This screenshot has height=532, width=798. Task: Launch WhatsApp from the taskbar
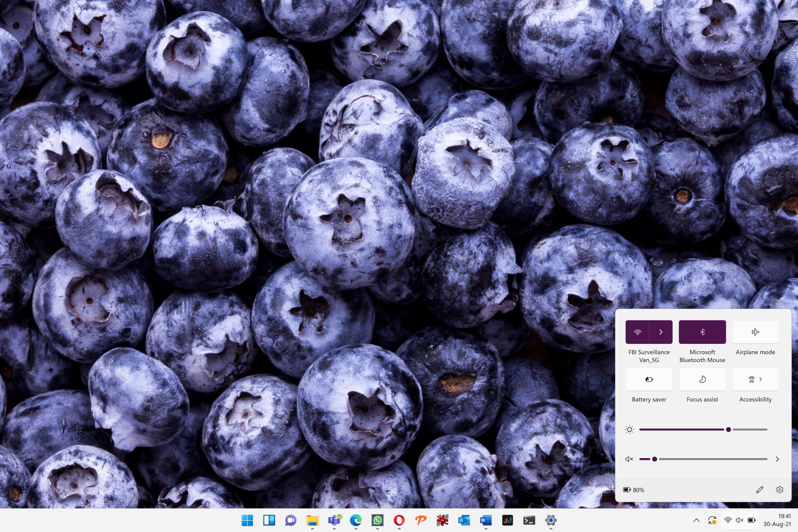coord(377,520)
